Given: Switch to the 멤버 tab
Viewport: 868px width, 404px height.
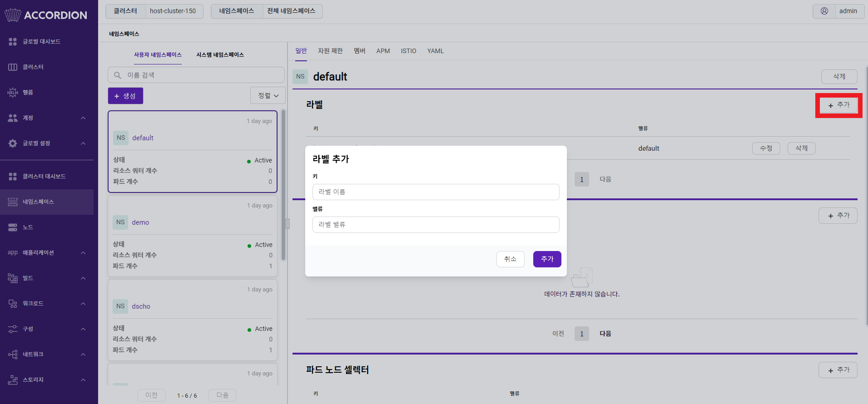Looking at the screenshot, I should 360,51.
